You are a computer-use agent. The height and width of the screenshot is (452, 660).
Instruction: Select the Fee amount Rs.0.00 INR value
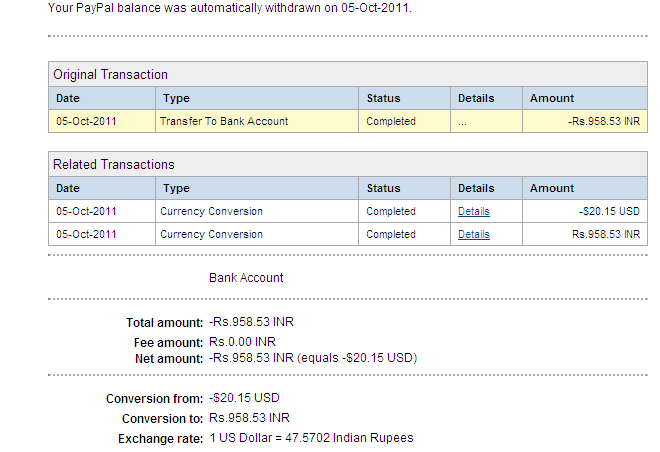coord(242,342)
